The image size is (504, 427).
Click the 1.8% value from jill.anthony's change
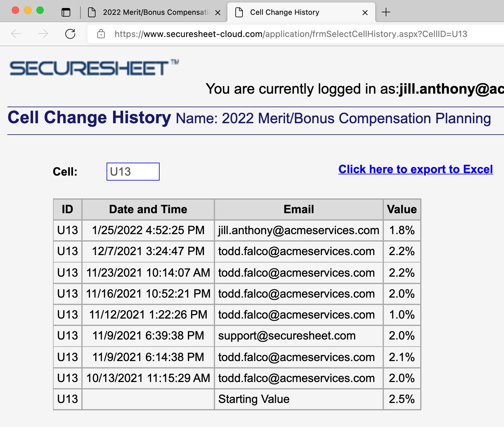[401, 230]
